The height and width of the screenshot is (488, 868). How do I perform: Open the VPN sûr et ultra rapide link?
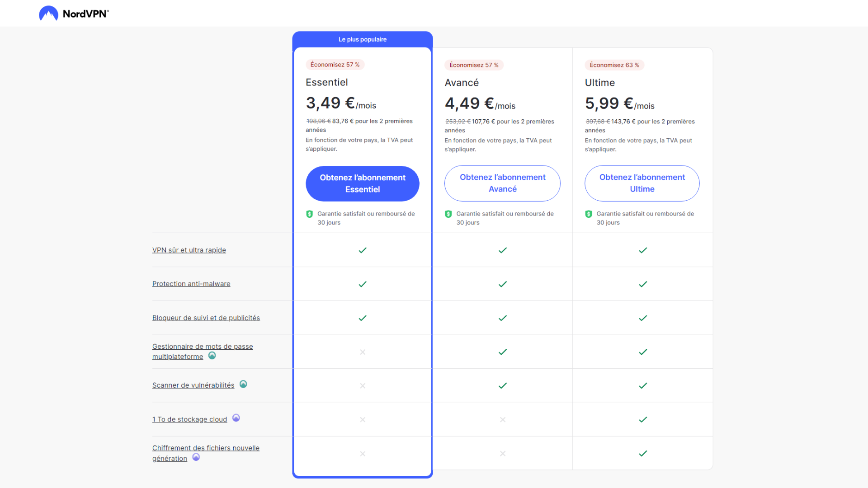(x=189, y=250)
